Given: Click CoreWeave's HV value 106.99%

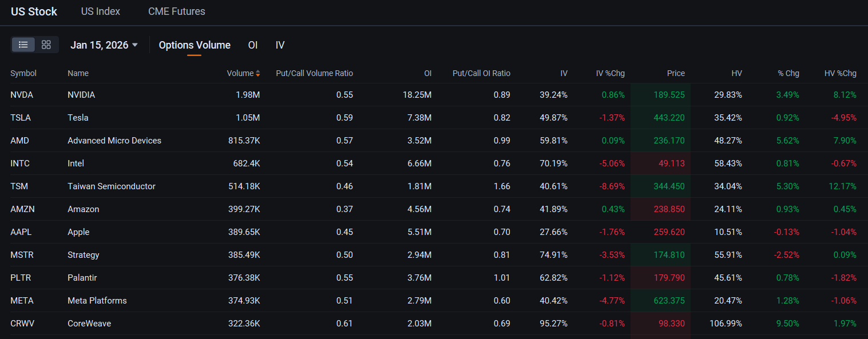Looking at the screenshot, I should [x=726, y=324].
